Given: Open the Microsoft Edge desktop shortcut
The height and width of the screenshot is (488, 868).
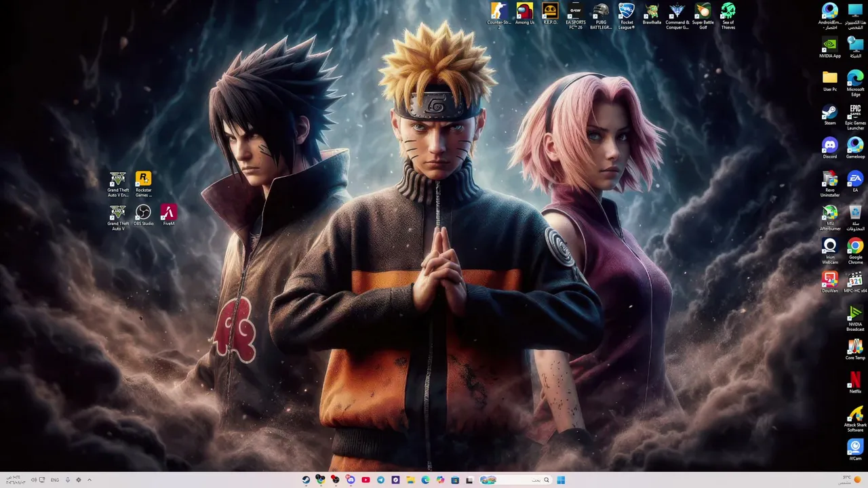Looking at the screenshot, I should pos(855,83).
